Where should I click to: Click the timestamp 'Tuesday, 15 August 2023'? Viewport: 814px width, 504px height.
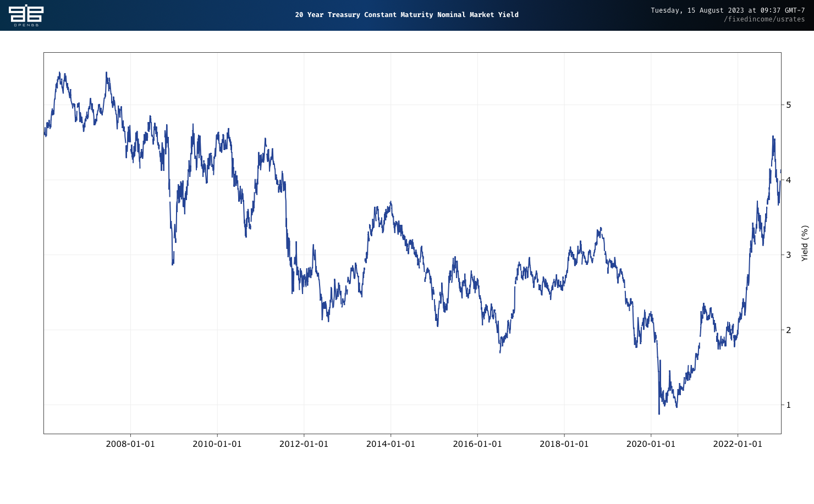pyautogui.click(x=728, y=10)
